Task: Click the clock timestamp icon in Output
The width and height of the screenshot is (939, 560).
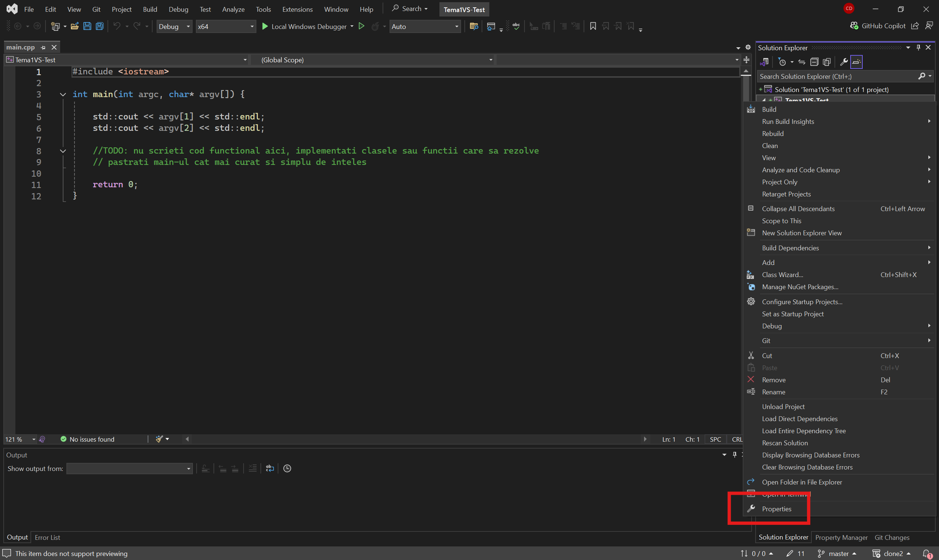Action: click(287, 468)
